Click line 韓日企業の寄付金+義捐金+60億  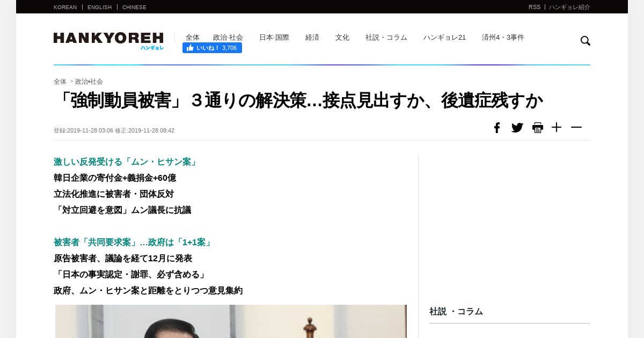[x=115, y=178]
